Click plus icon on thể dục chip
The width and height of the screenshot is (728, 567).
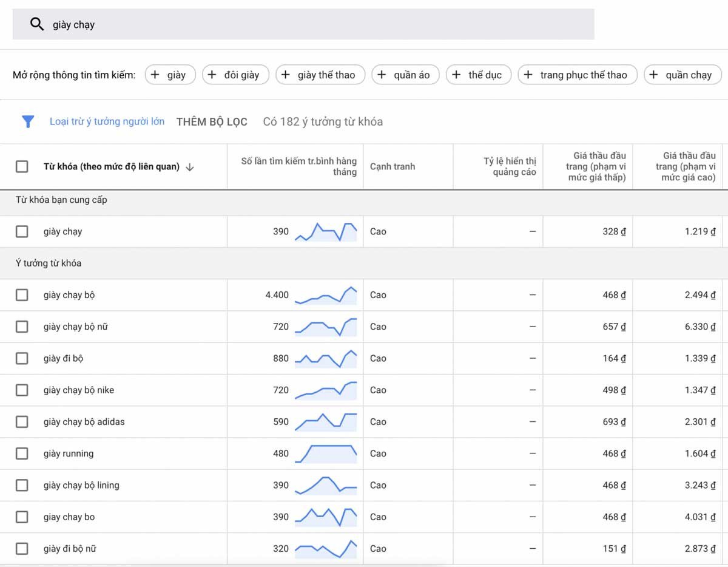click(456, 75)
